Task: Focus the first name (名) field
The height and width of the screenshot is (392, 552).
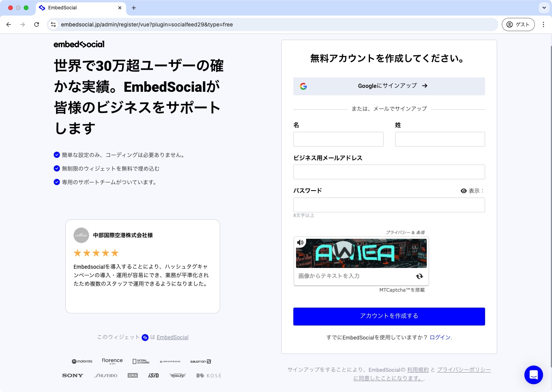Action: 338,139
